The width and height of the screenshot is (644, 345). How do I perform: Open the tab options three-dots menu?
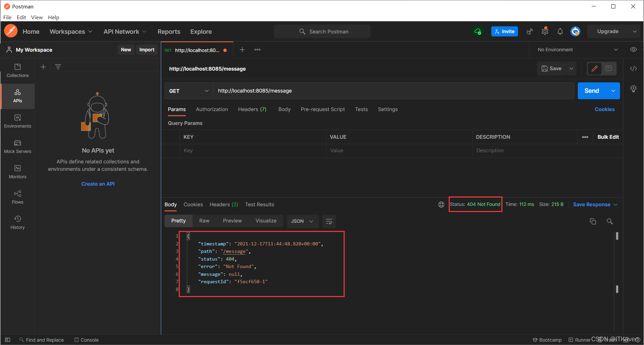pos(257,50)
